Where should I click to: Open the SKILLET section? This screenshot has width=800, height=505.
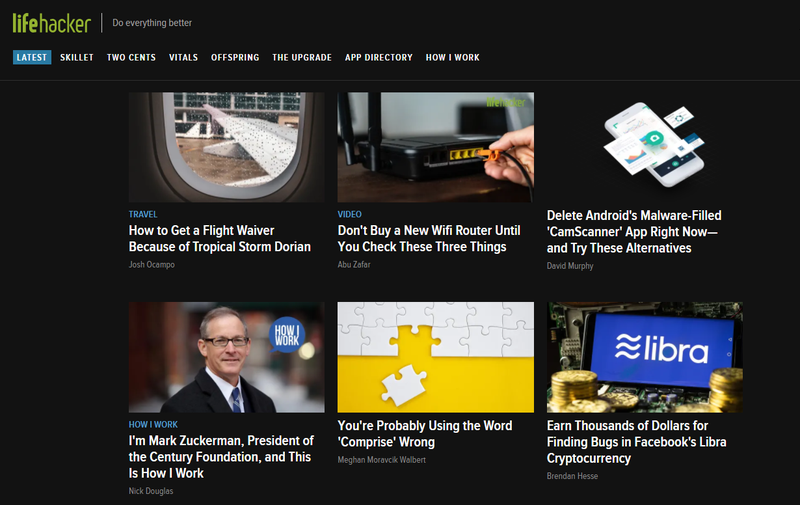coord(77,58)
